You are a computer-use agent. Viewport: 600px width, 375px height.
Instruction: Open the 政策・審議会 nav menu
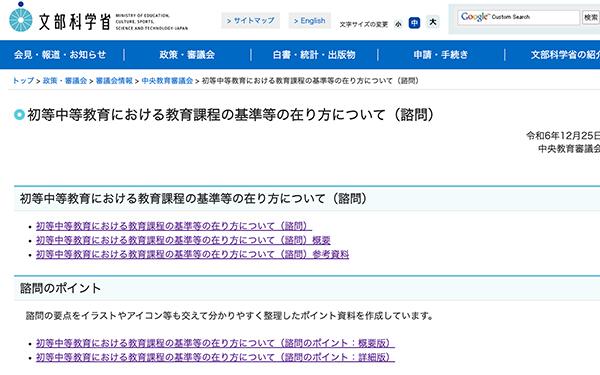coord(187,55)
